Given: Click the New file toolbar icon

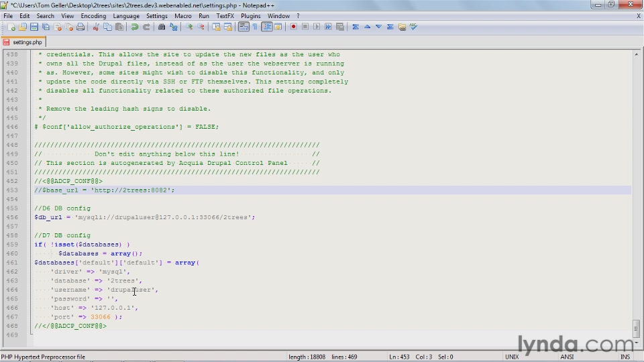Looking at the screenshot, I should (11, 27).
